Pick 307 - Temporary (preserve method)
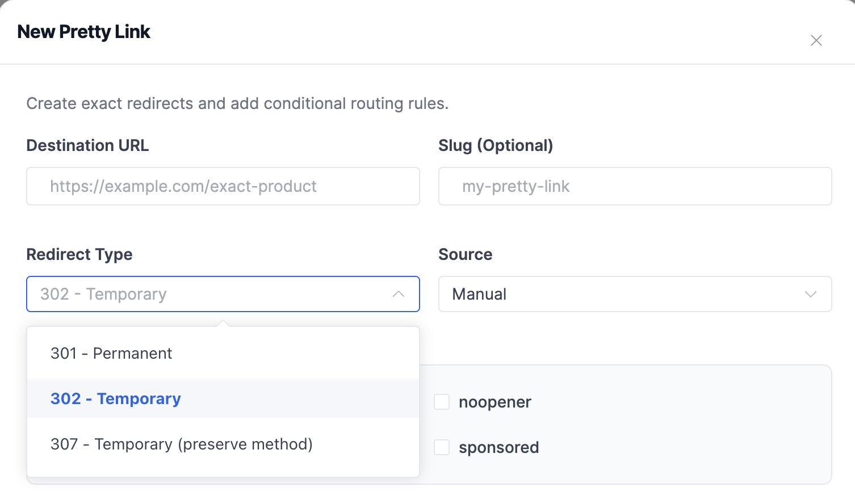855x504 pixels. pyautogui.click(x=182, y=444)
